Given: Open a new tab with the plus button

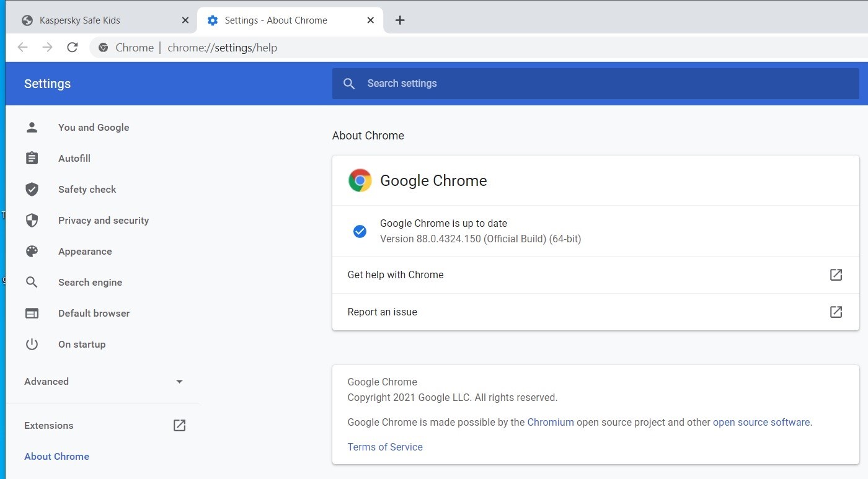Looking at the screenshot, I should (x=400, y=20).
